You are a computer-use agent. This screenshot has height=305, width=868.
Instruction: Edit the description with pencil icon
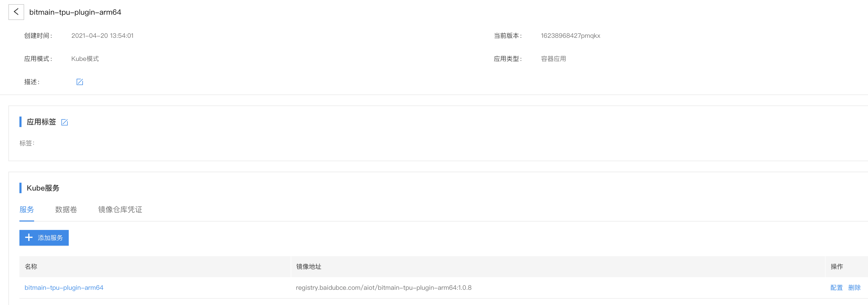pyautogui.click(x=80, y=82)
